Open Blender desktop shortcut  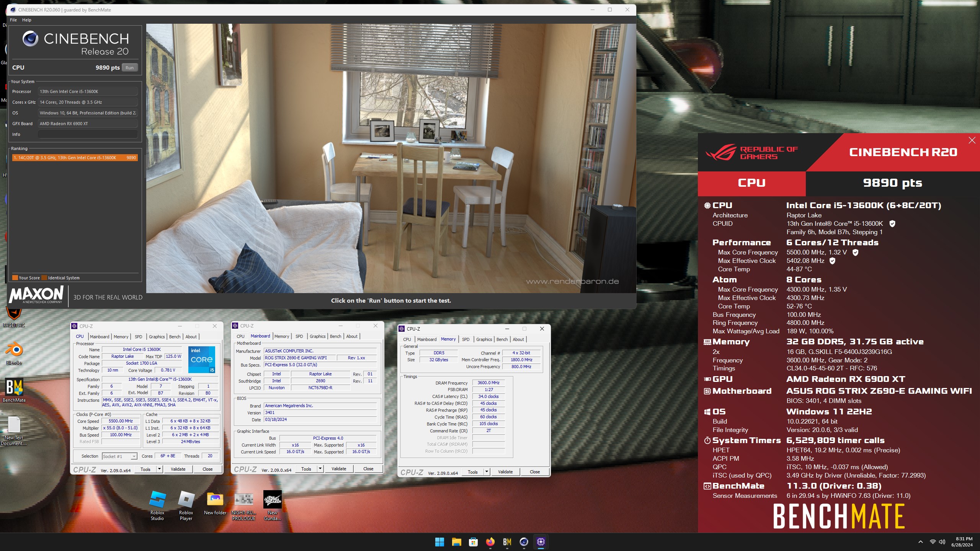point(14,353)
